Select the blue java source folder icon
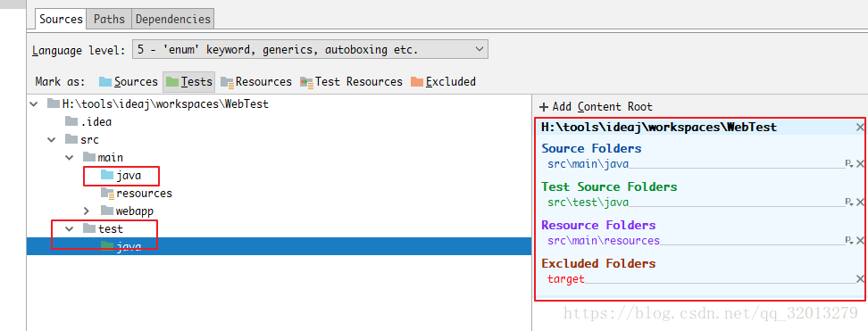 [107, 175]
